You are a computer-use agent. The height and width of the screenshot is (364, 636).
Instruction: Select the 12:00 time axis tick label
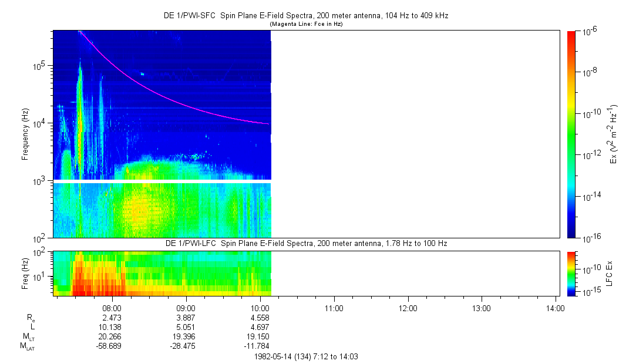tap(408, 307)
